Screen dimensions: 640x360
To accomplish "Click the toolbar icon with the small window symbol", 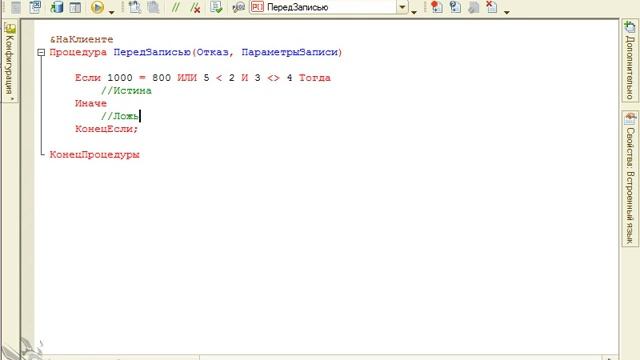I will [x=35, y=7].
